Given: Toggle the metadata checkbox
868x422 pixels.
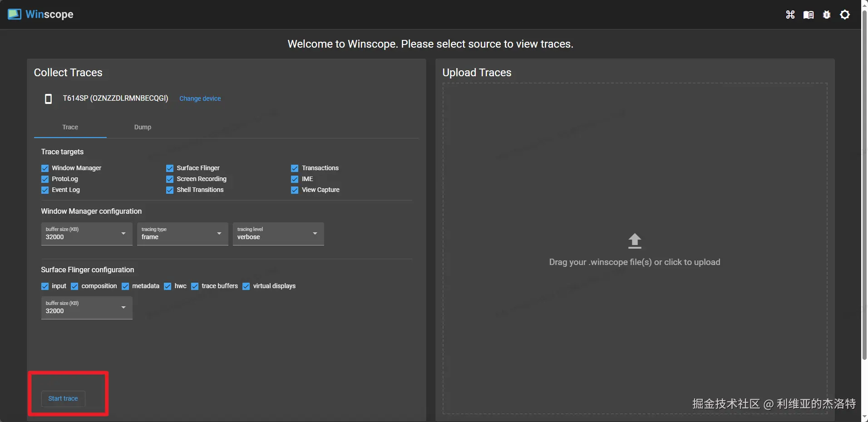Looking at the screenshot, I should point(125,286).
